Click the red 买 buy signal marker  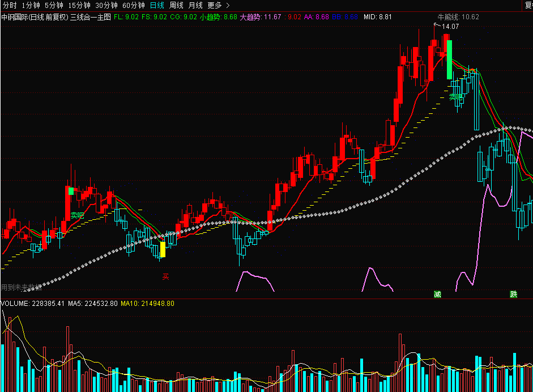pos(165,277)
